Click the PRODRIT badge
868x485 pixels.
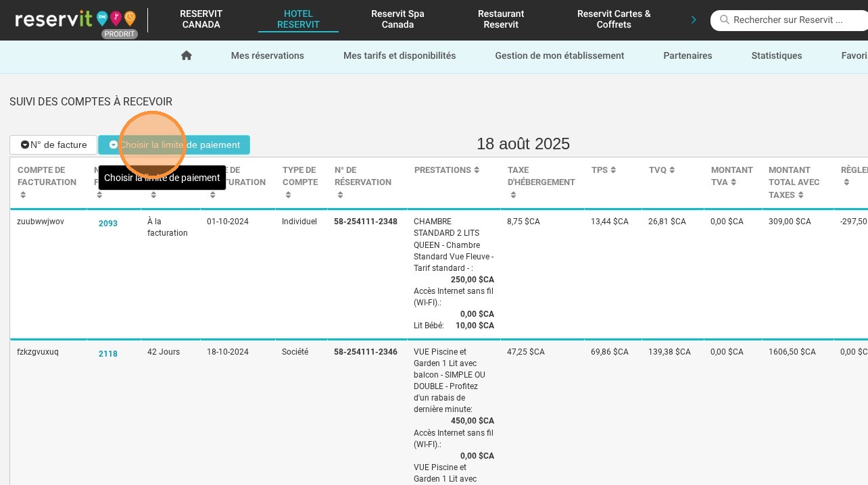click(120, 34)
